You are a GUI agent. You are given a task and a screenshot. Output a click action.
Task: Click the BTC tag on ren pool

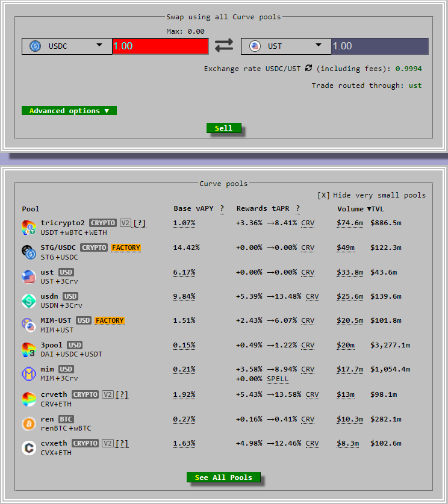(66, 419)
